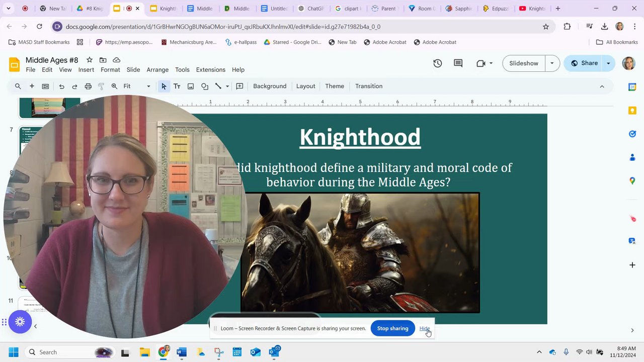Insert an image using toolbar icon
Screen dimensions: 644x362
[191, 86]
